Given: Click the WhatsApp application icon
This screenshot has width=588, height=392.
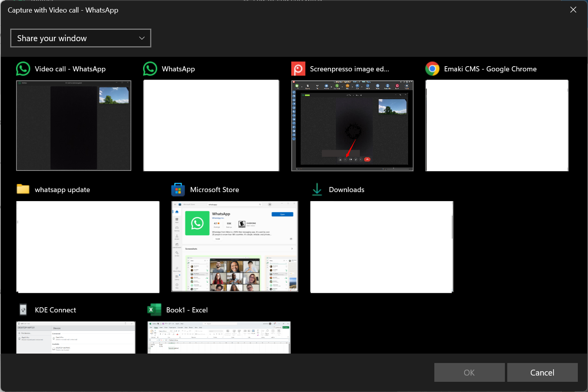Looking at the screenshot, I should [150, 69].
